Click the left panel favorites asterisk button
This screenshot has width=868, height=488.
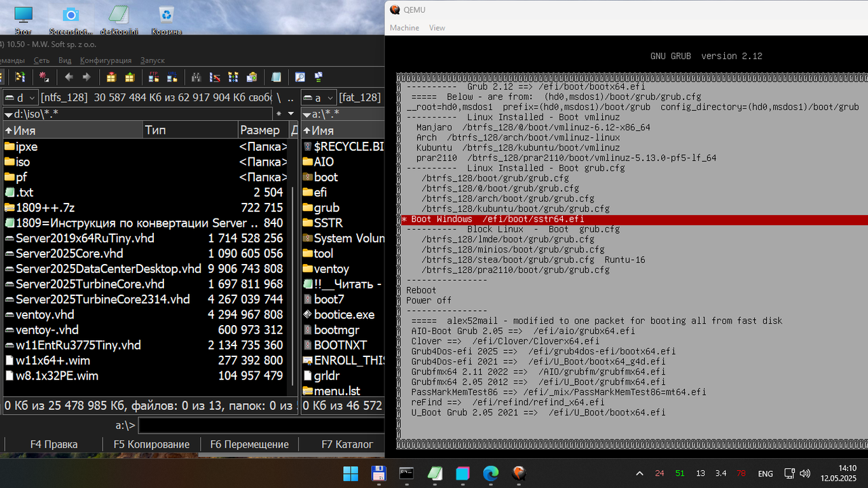pos(279,113)
